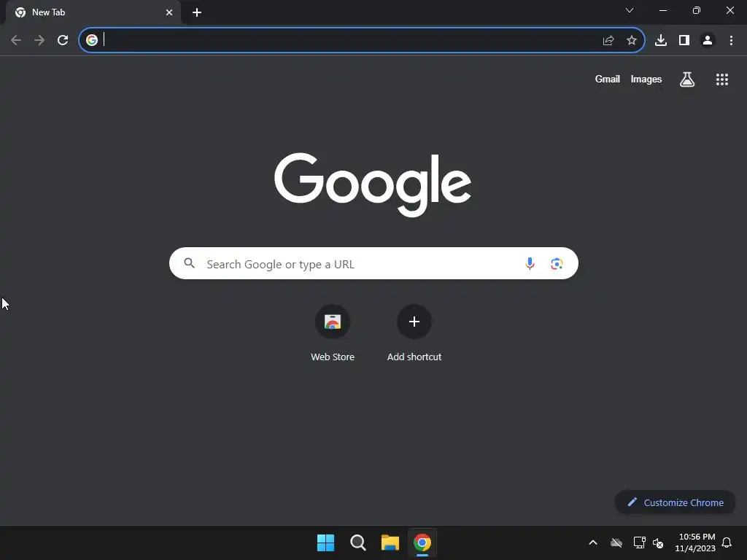Open Gmail link
747x560 pixels.
(607, 79)
